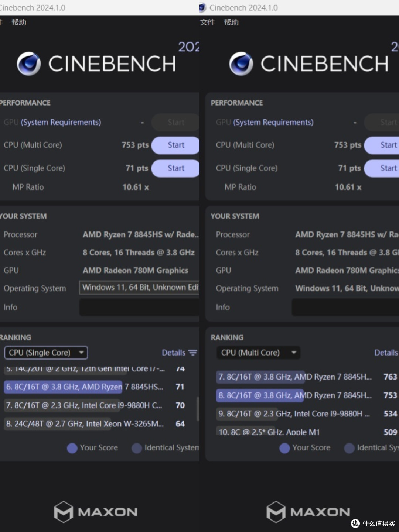Click the Info input field in right window
This screenshot has height=532, width=399.
pyautogui.click(x=345, y=307)
